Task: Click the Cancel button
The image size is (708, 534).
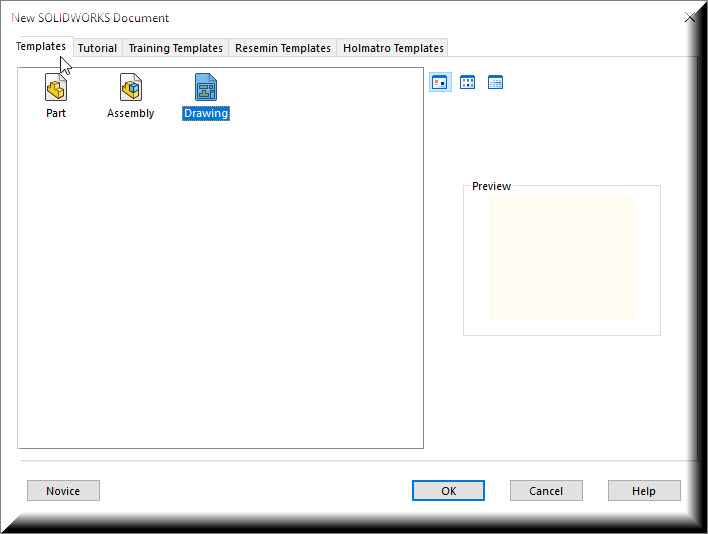Action: pos(546,491)
